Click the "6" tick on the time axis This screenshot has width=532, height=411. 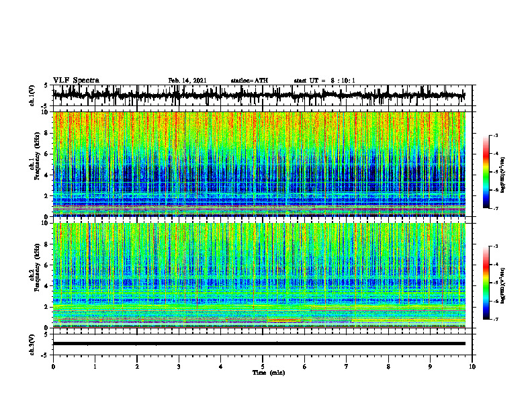click(x=305, y=367)
